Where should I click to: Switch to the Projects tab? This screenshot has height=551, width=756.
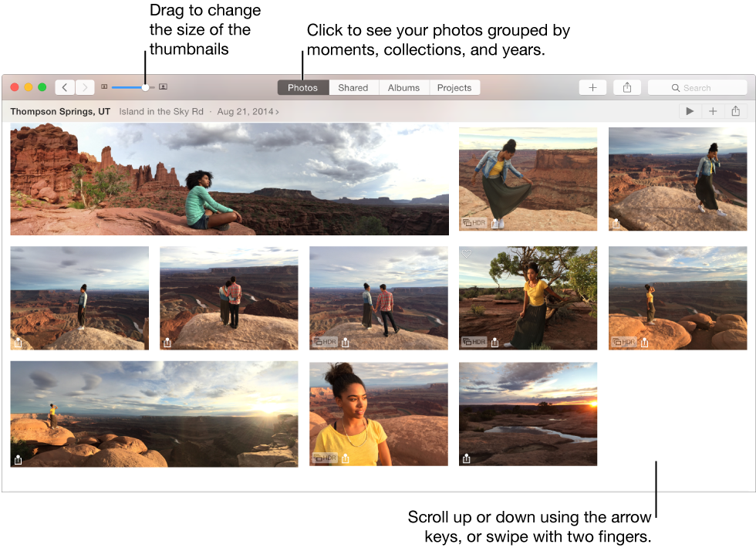pos(454,87)
